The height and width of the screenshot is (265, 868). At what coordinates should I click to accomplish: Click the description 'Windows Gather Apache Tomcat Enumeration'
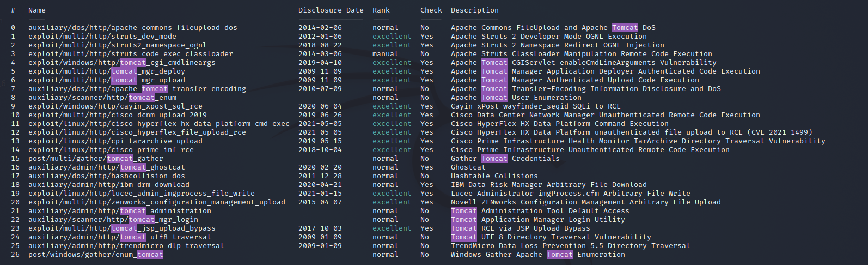[538, 255]
